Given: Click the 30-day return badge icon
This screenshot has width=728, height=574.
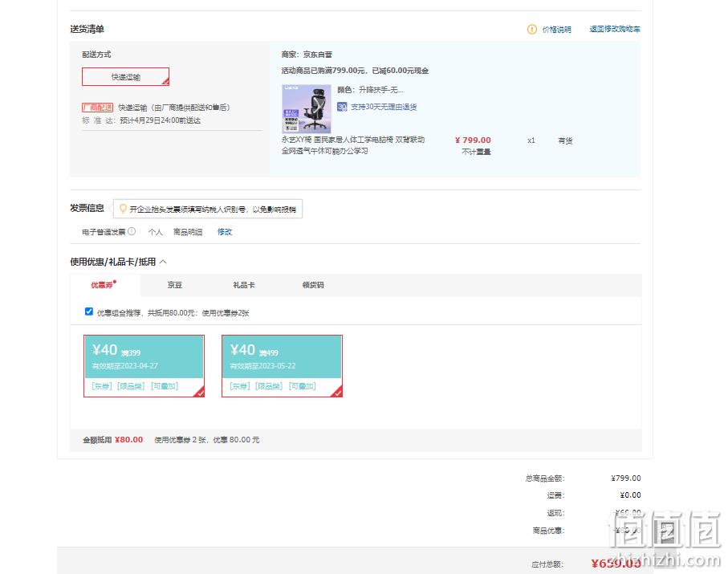Looking at the screenshot, I should [x=342, y=107].
